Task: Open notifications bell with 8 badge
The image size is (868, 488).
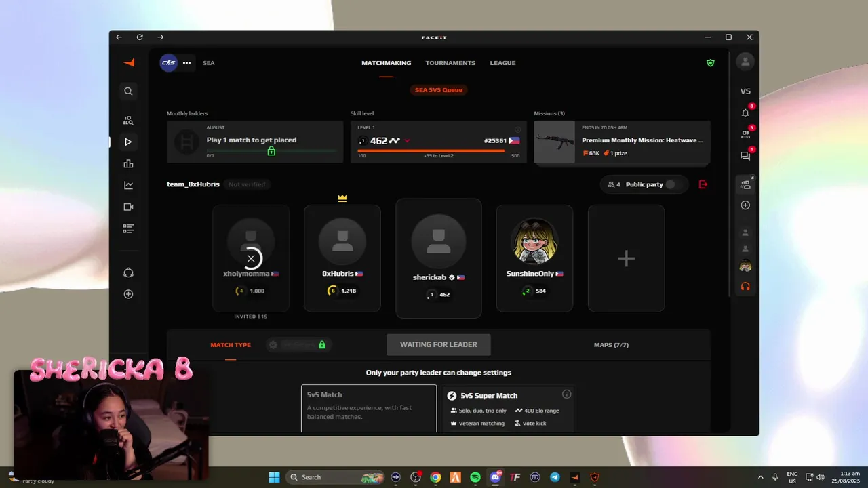Action: pos(745,113)
